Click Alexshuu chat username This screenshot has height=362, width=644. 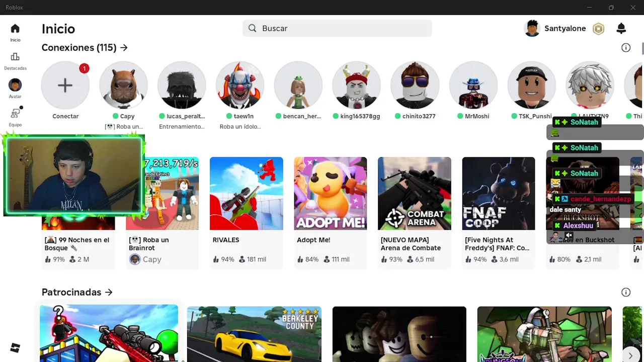pyautogui.click(x=578, y=226)
